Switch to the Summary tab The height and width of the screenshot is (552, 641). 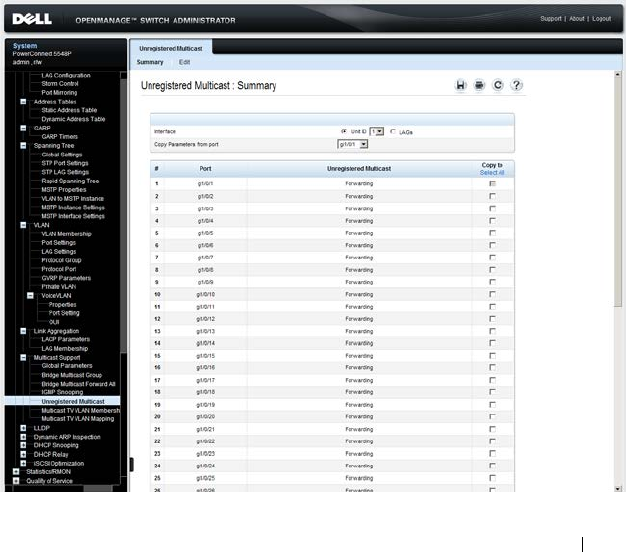[x=150, y=62]
